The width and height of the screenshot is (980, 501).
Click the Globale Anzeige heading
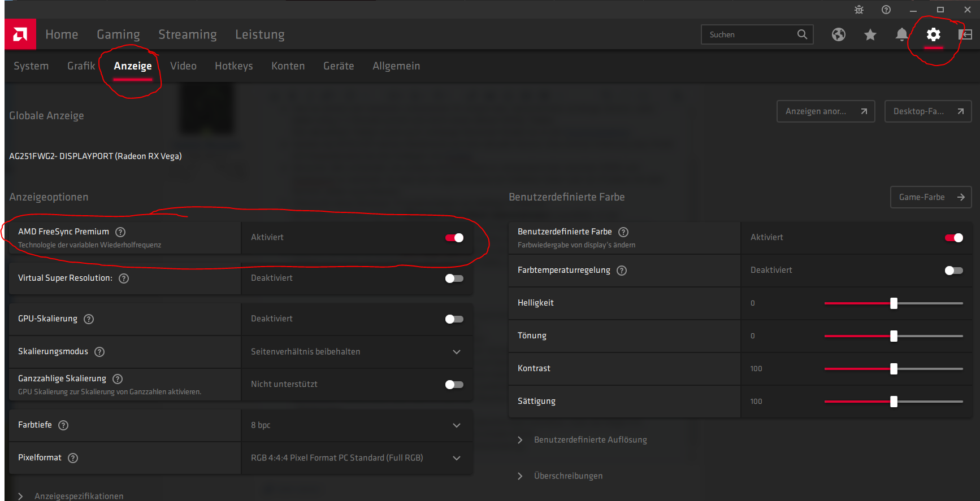click(x=46, y=116)
